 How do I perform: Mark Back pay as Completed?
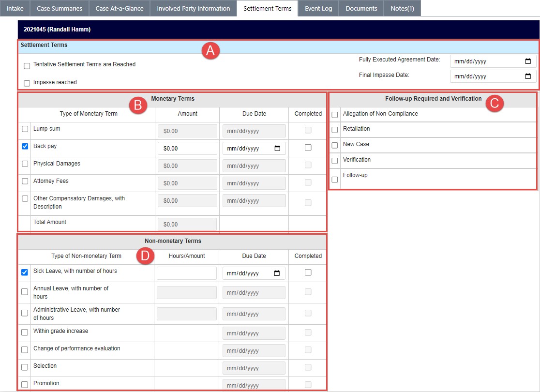(x=308, y=148)
